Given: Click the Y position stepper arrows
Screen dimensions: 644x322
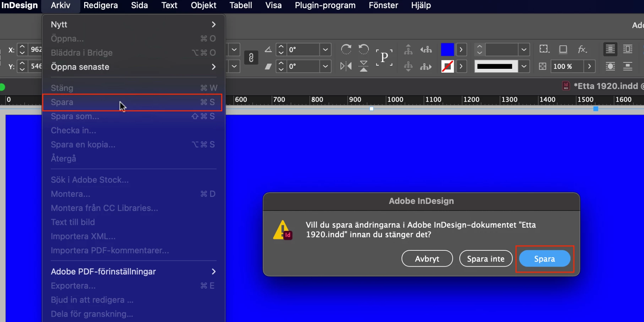Looking at the screenshot, I should 22,66.
